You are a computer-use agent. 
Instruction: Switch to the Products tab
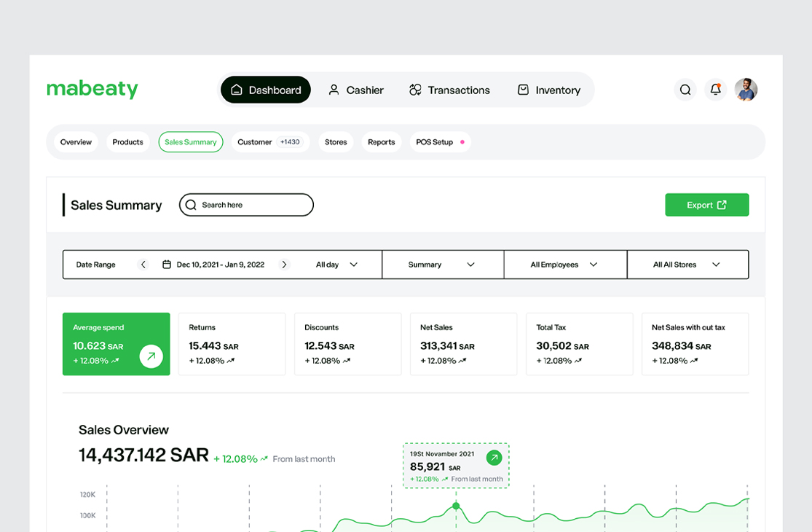click(x=127, y=142)
